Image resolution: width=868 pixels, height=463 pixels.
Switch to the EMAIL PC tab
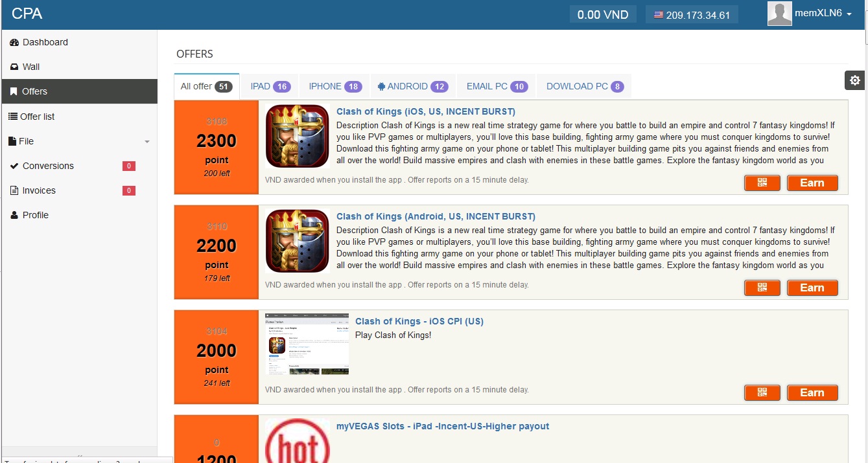[497, 86]
